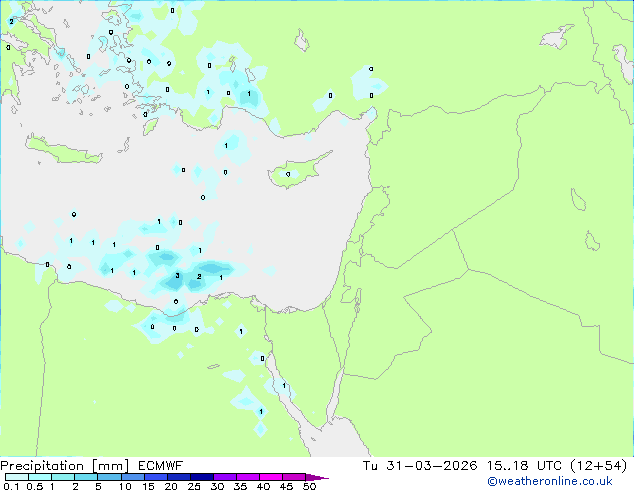Click the legend scale label '45'

[x=286, y=486]
